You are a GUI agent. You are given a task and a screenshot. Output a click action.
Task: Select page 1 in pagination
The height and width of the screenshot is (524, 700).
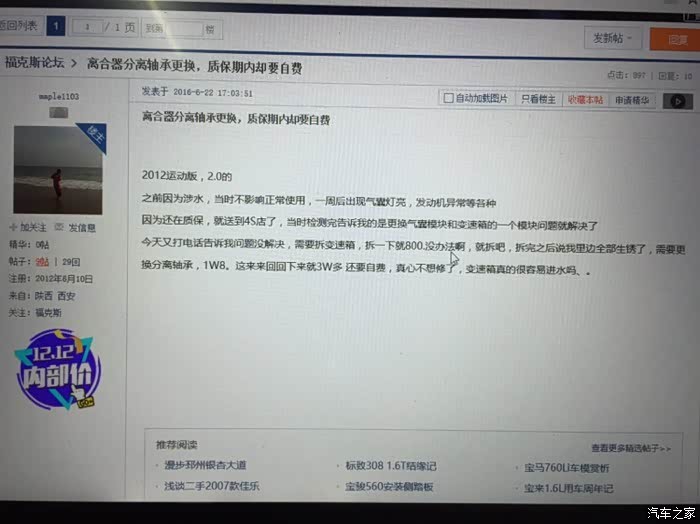pos(56,26)
